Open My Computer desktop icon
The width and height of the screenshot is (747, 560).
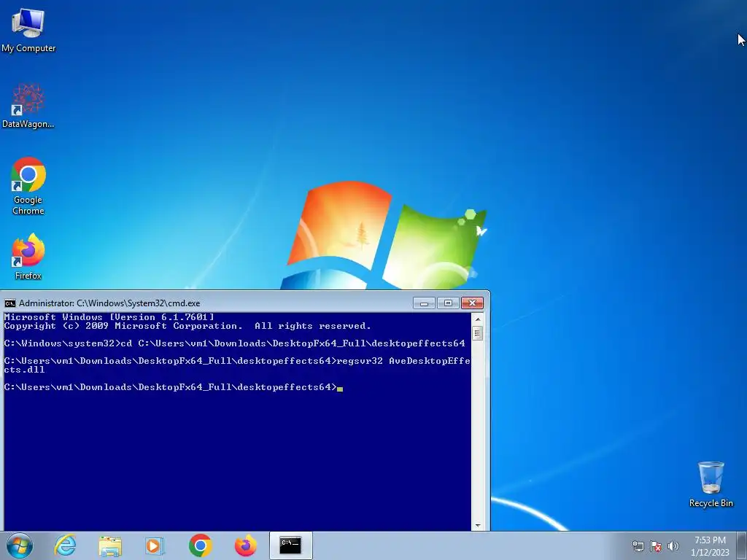tap(28, 29)
